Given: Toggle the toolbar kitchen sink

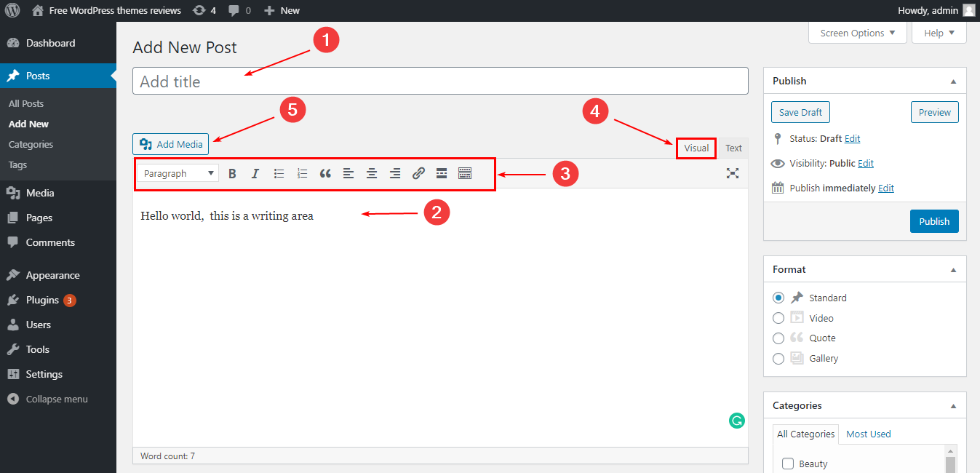Looking at the screenshot, I should 465,173.
